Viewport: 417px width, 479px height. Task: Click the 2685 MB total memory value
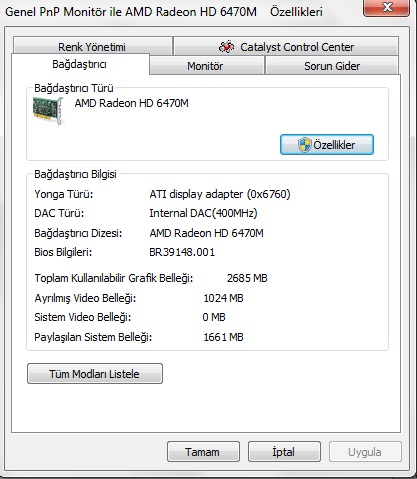pyautogui.click(x=247, y=278)
